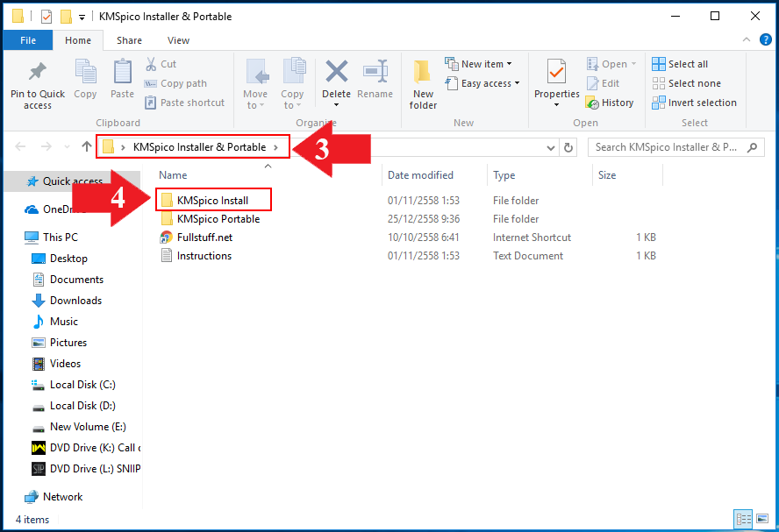Collapse the ribbon with the chevron
The height and width of the screenshot is (532, 779).
747,39
